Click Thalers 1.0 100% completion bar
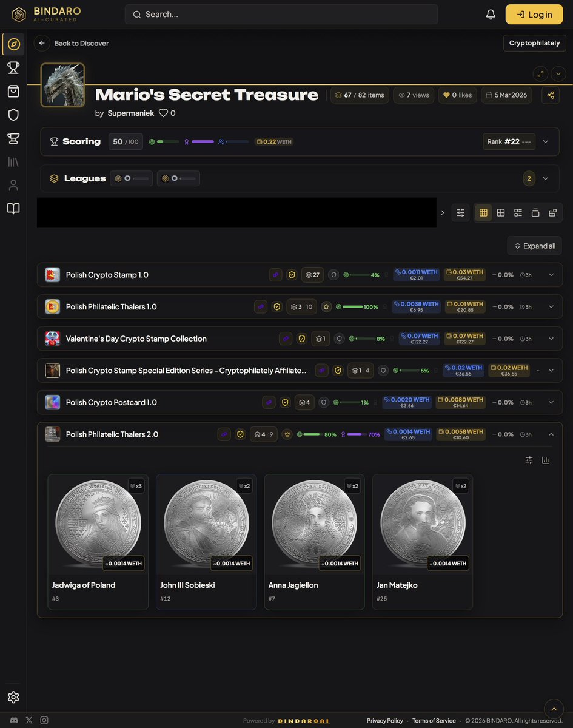 pos(353,307)
